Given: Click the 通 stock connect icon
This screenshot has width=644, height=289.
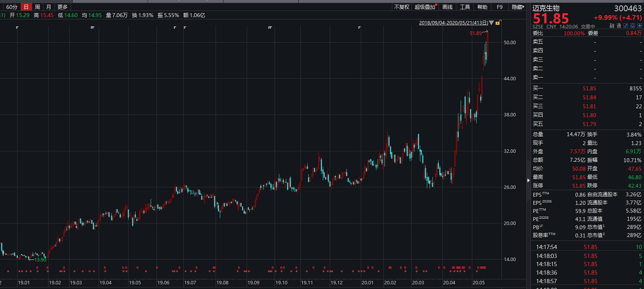Looking at the screenshot, I should pos(619,26).
